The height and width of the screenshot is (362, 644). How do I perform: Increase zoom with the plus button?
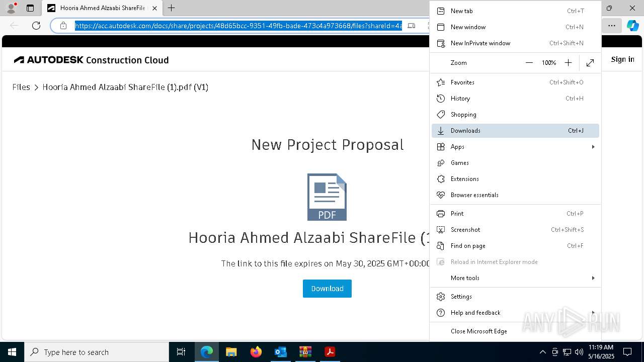[x=568, y=63]
